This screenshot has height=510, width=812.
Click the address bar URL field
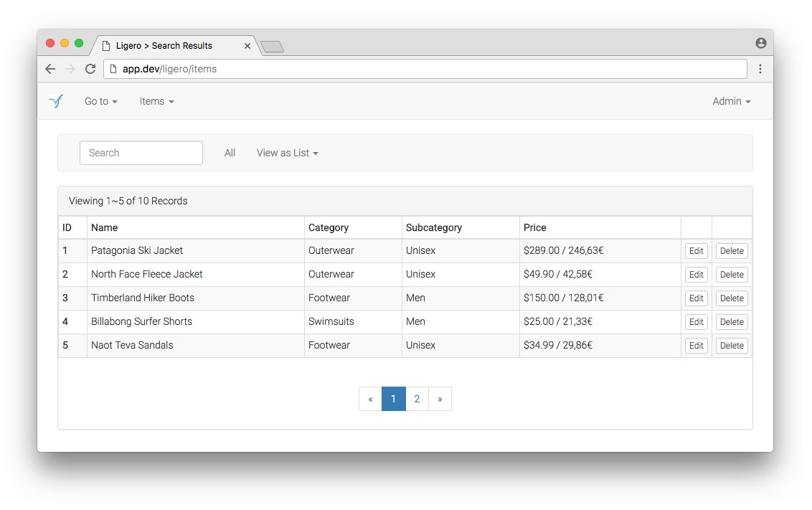(x=425, y=69)
